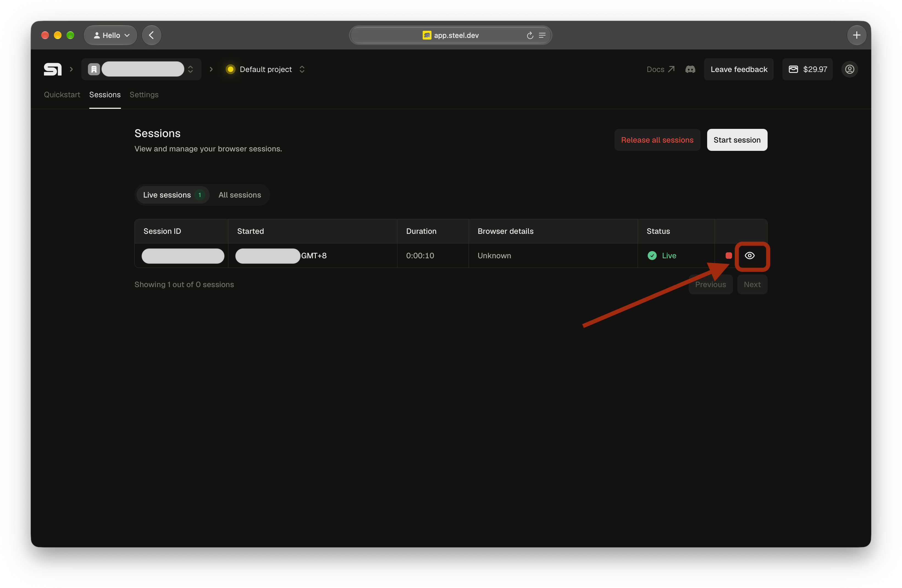This screenshot has width=902, height=588.
Task: Click the red stop session icon
Action: click(x=728, y=256)
